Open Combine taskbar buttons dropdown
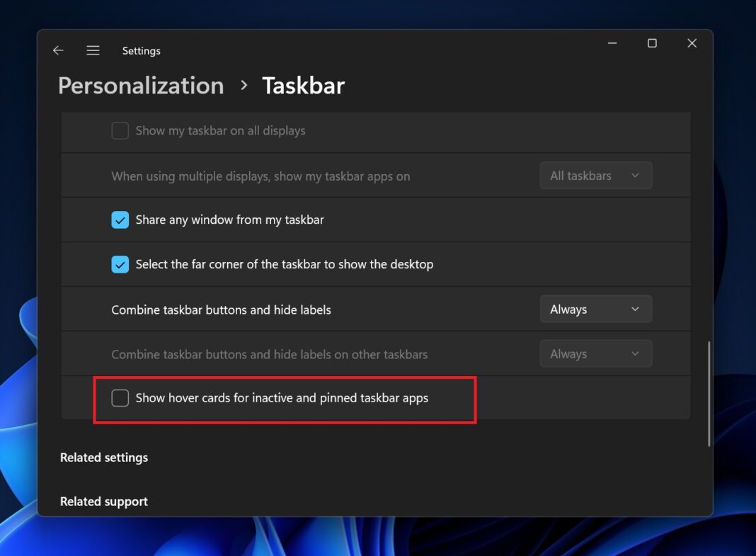Image resolution: width=756 pixels, height=556 pixels. click(x=595, y=309)
